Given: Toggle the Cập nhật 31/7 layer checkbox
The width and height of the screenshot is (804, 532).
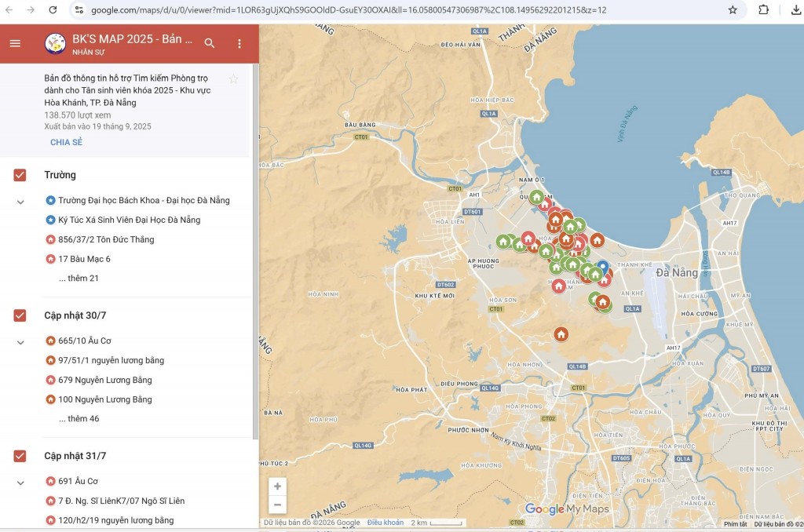Looking at the screenshot, I should [20, 455].
